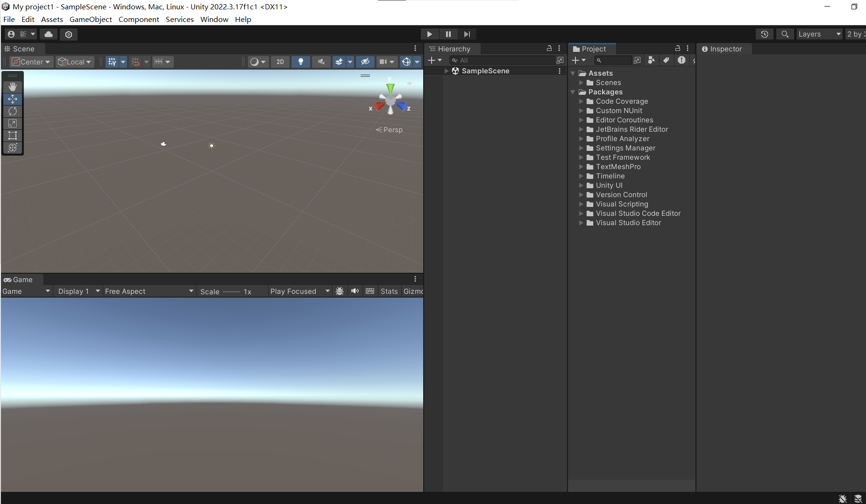The width and height of the screenshot is (866, 504).
Task: Toggle hidden objects visibility in Scene
Action: click(x=365, y=62)
